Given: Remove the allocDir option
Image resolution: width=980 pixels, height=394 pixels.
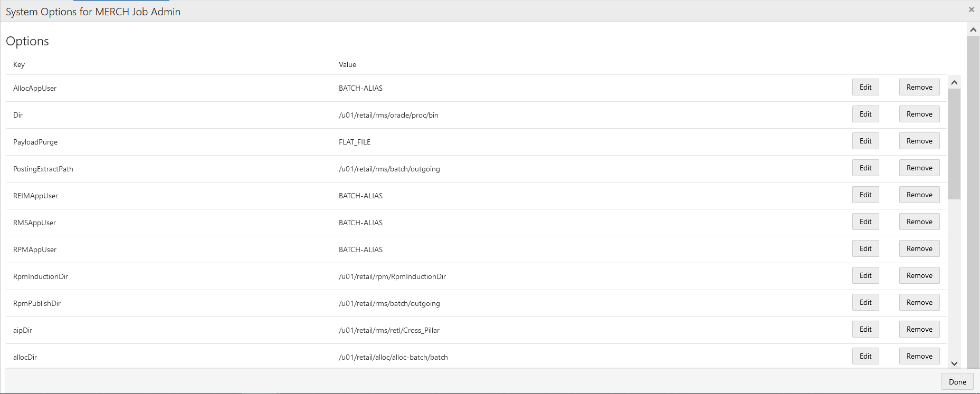Looking at the screenshot, I should (919, 356).
